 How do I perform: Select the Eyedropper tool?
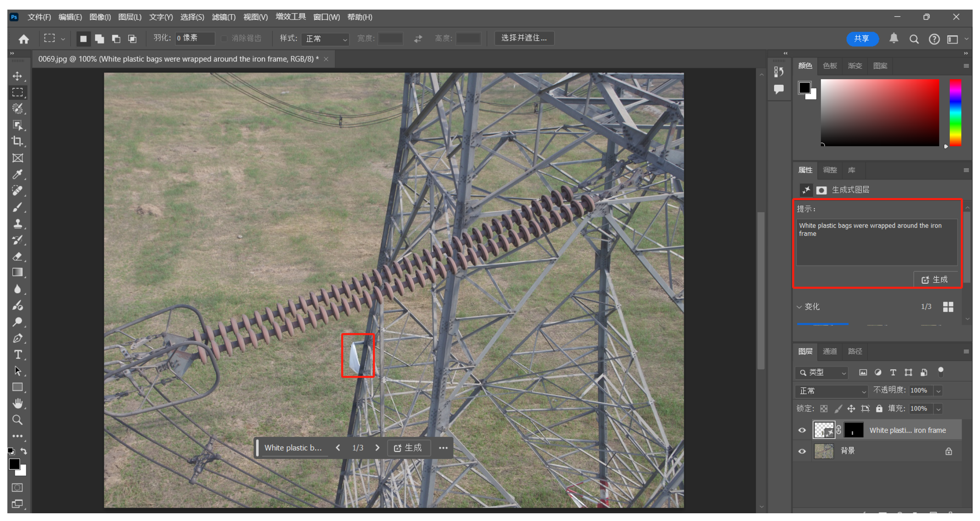point(17,174)
